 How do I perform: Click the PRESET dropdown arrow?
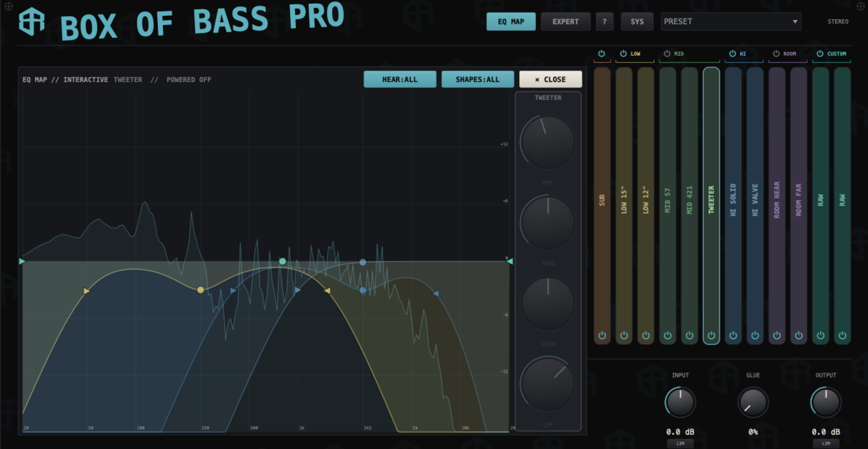click(x=795, y=22)
